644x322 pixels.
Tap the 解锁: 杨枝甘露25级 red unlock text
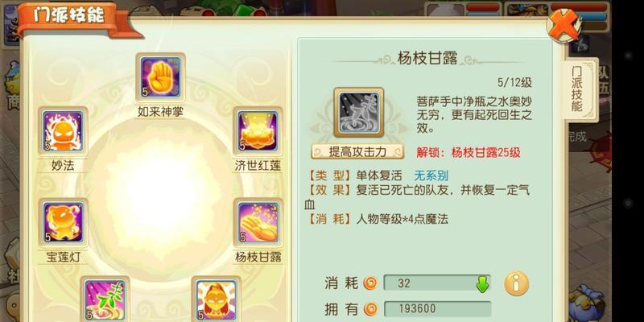469,153
